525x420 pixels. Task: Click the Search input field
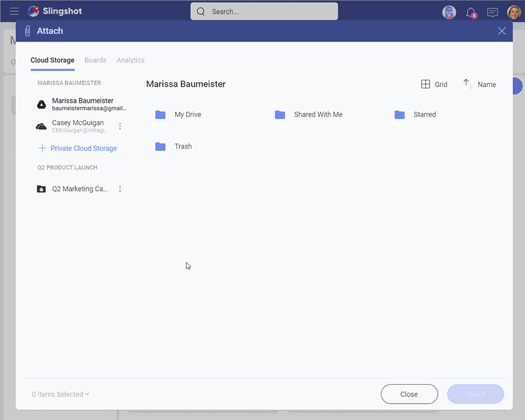pyautogui.click(x=264, y=11)
